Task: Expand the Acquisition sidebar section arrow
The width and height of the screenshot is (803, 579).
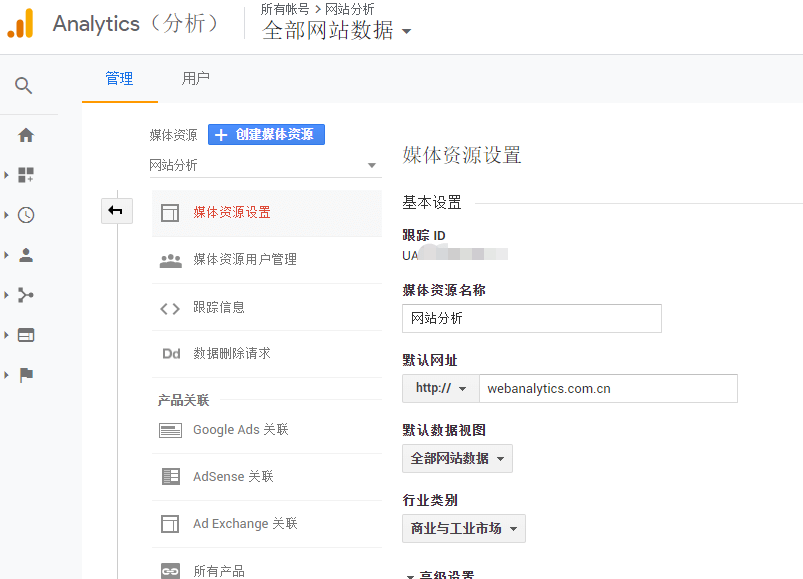Action: (6, 295)
